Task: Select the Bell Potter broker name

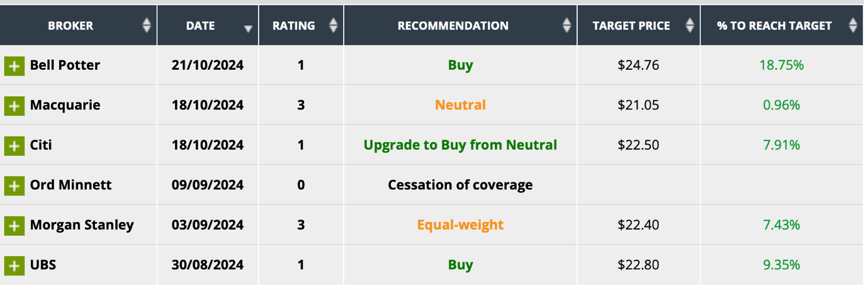Action: tap(65, 65)
